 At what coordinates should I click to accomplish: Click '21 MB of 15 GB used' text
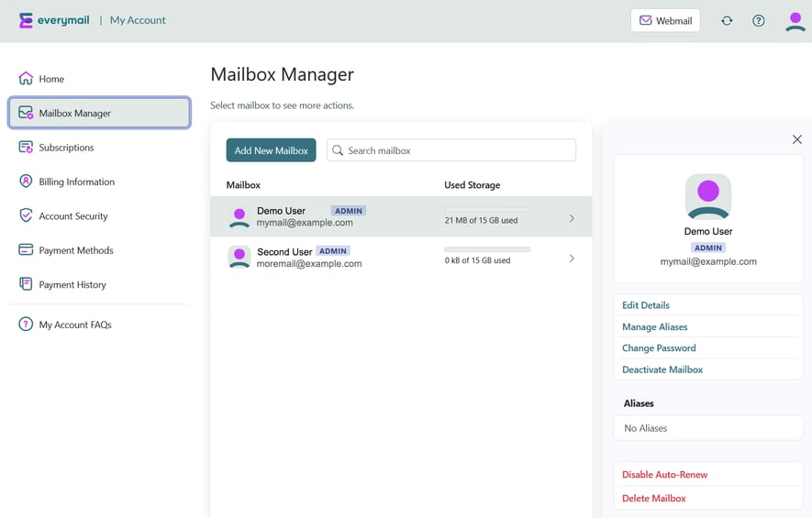[481, 220]
